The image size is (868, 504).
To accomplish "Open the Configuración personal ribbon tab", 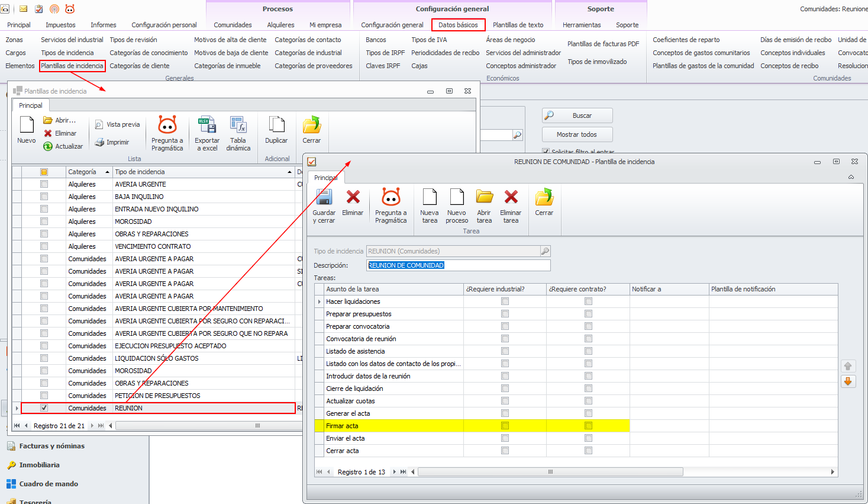I will [164, 25].
